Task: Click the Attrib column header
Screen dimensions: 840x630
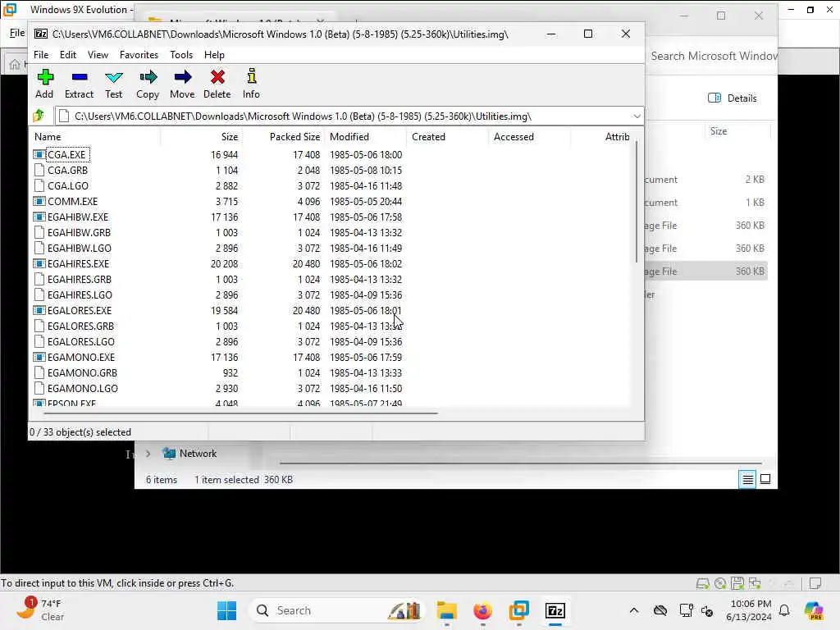Action: 602,137
